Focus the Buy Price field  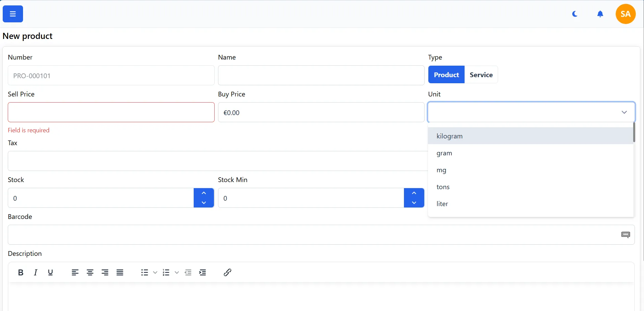[321, 112]
